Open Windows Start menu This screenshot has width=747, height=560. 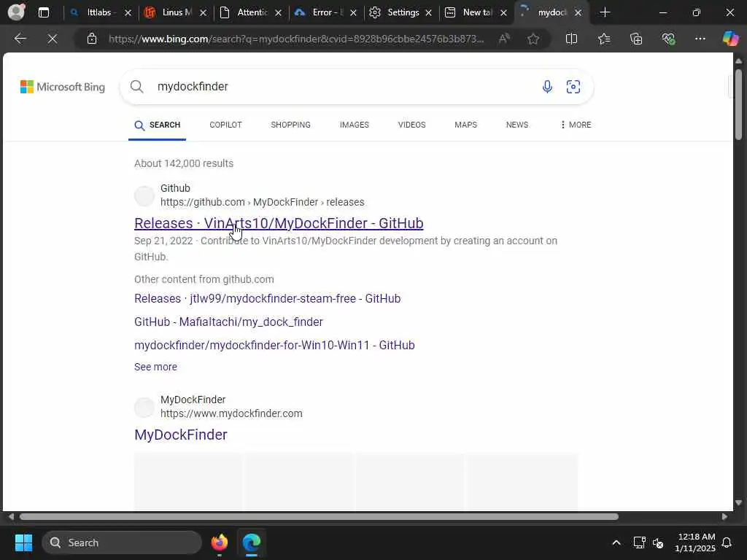[x=23, y=542]
